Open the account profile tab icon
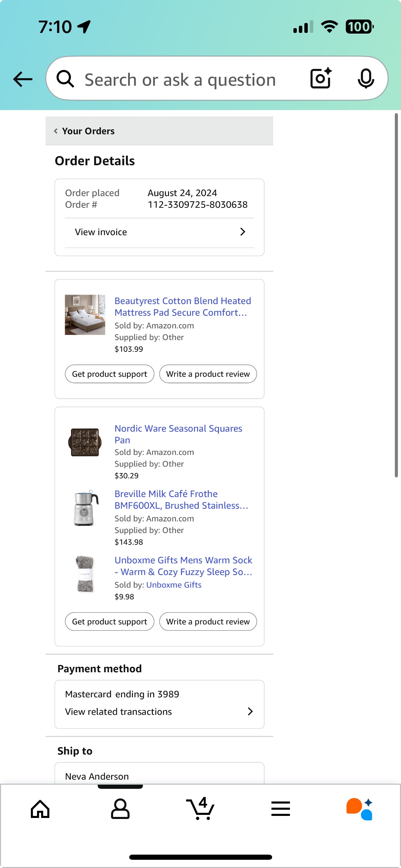401x868 pixels. coord(120,809)
